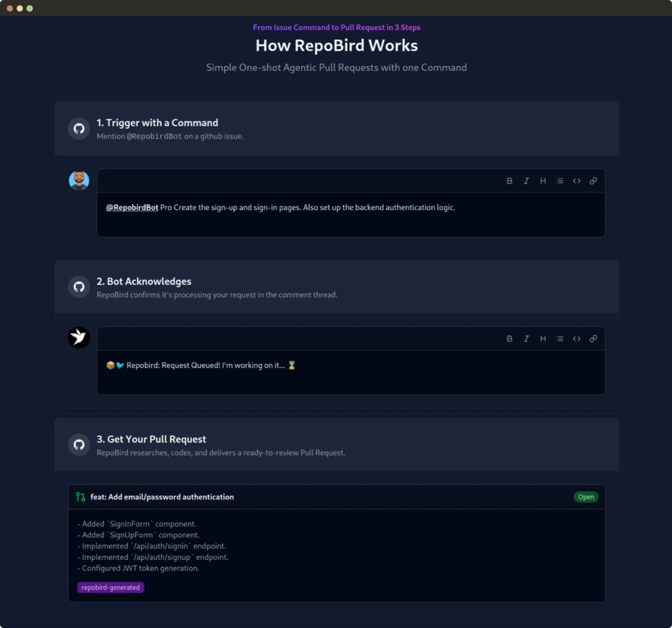
Task: Click the 2. Bot Acknowledges heading
Action: [144, 281]
